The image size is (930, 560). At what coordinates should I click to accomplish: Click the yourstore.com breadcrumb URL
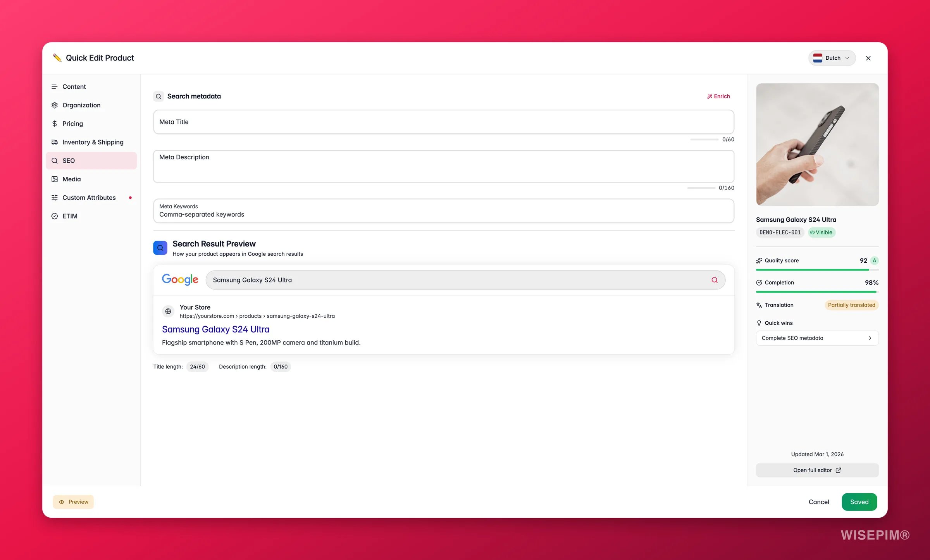point(257,316)
